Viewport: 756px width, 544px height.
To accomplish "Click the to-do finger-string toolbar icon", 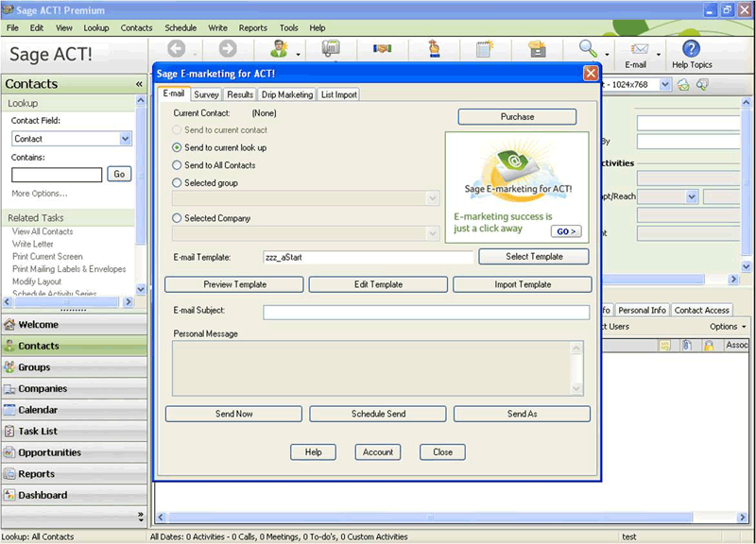I will [x=435, y=48].
